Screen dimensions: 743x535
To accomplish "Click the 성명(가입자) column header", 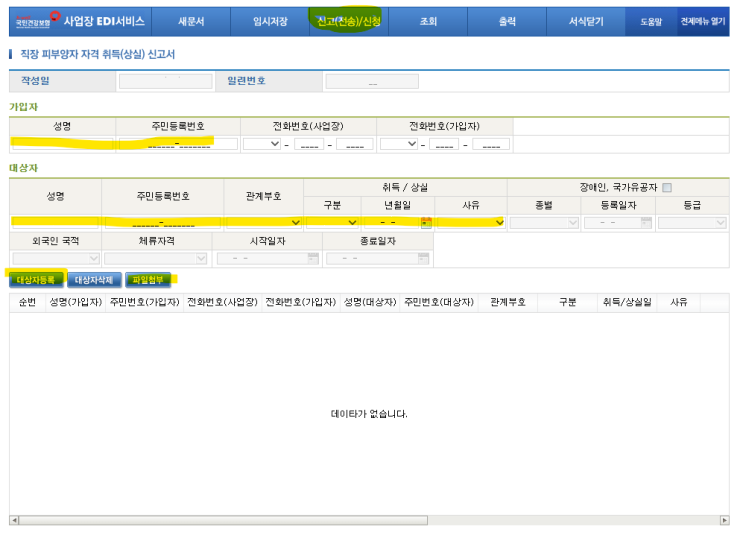I will 76,302.
